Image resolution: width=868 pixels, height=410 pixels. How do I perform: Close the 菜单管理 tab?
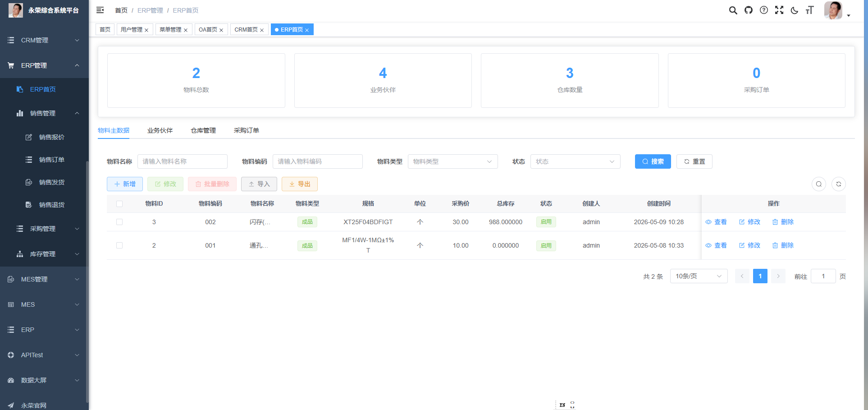[186, 30]
